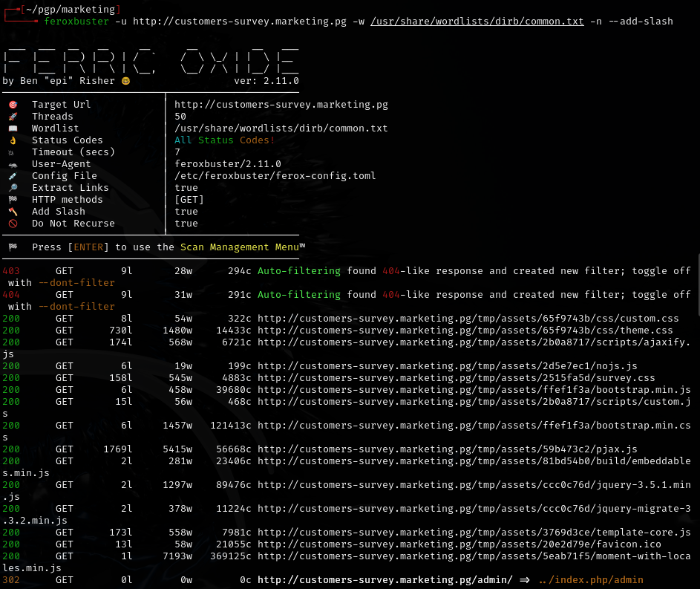Viewport: 700px width, 589px height.
Task: Click the open book icon beside Wordlist
Action: 13,128
